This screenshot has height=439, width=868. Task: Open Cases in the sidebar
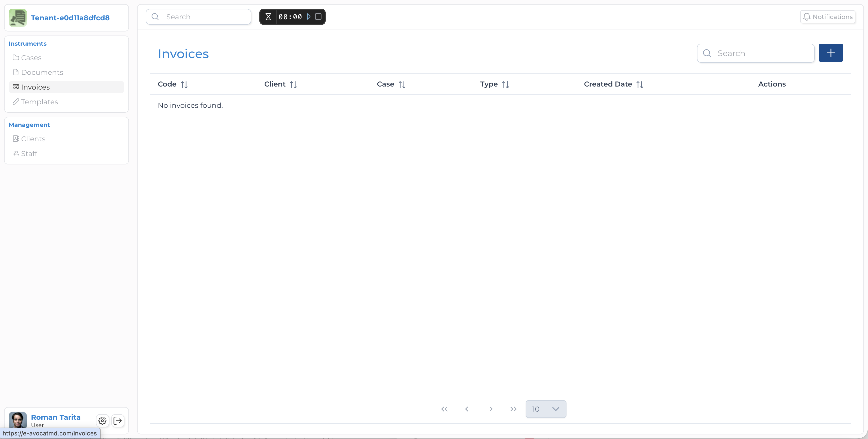tap(31, 58)
